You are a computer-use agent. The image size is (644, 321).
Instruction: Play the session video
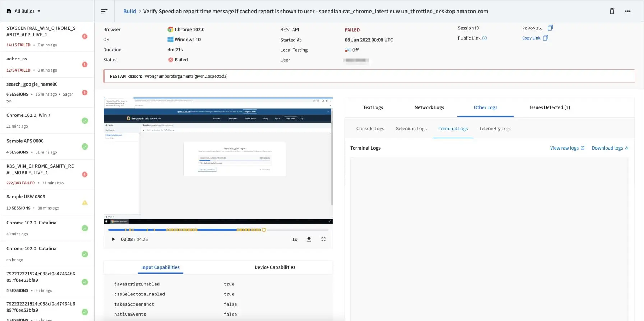[113, 239]
